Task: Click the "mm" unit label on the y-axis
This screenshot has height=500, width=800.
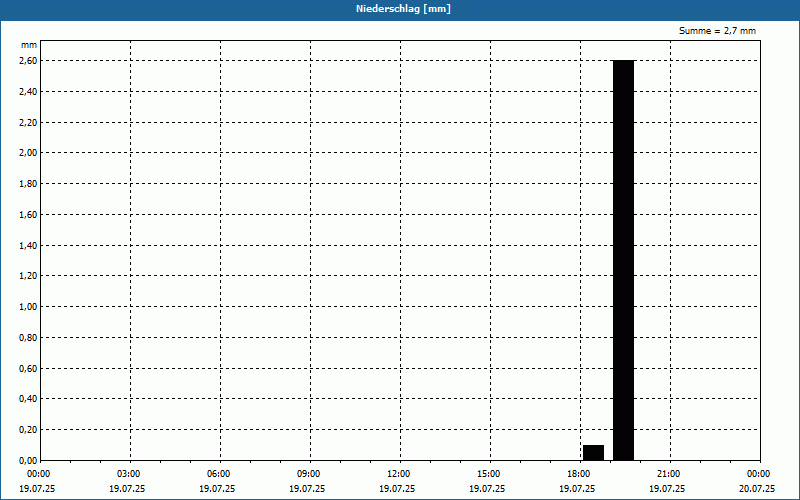Action: click(29, 45)
